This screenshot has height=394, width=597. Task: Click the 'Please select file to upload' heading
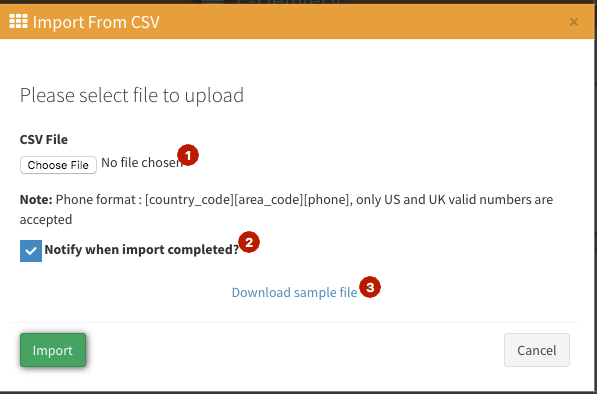132,95
